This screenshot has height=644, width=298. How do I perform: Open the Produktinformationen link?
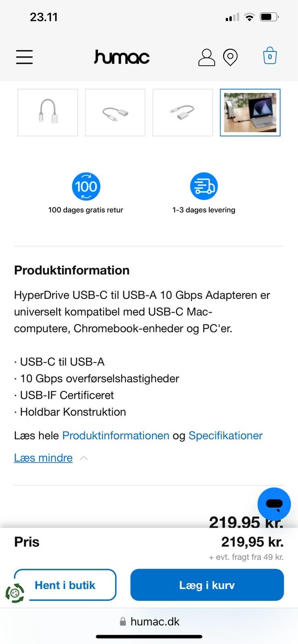click(x=116, y=436)
